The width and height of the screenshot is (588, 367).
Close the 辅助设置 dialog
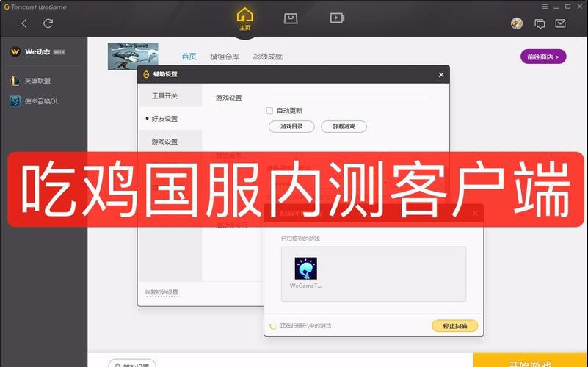click(x=441, y=75)
